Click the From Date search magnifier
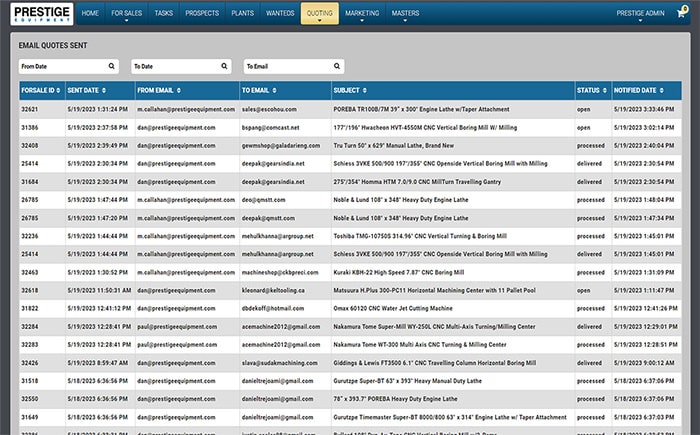Viewport: 700px width, 435px height. (x=112, y=66)
